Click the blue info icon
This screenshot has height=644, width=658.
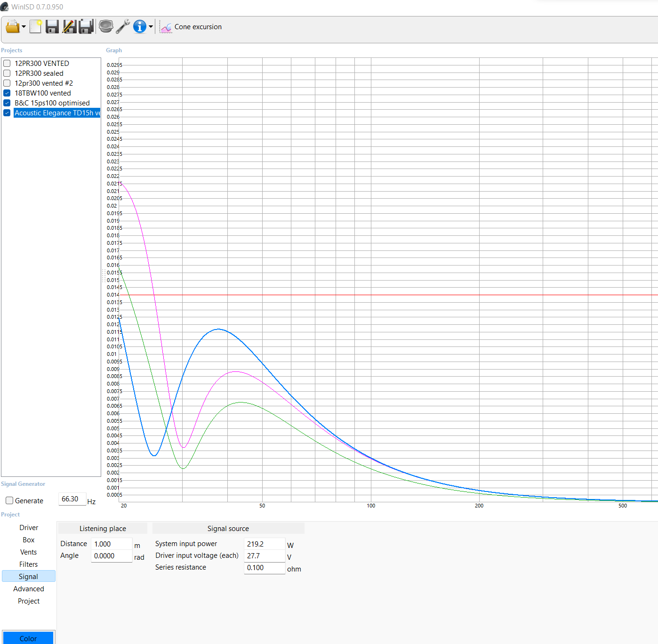(x=140, y=26)
